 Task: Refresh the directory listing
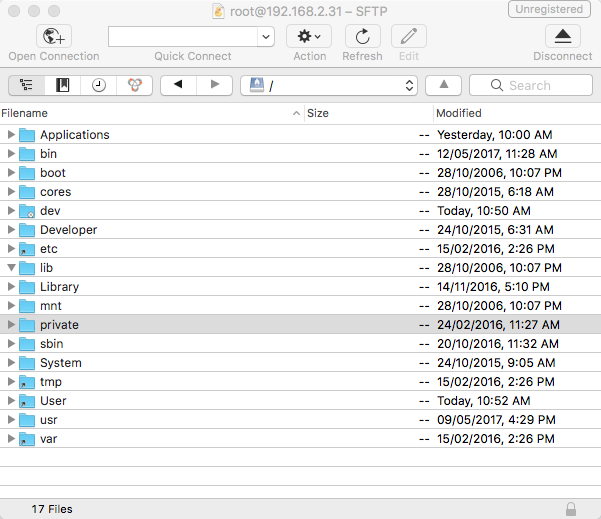pos(362,37)
